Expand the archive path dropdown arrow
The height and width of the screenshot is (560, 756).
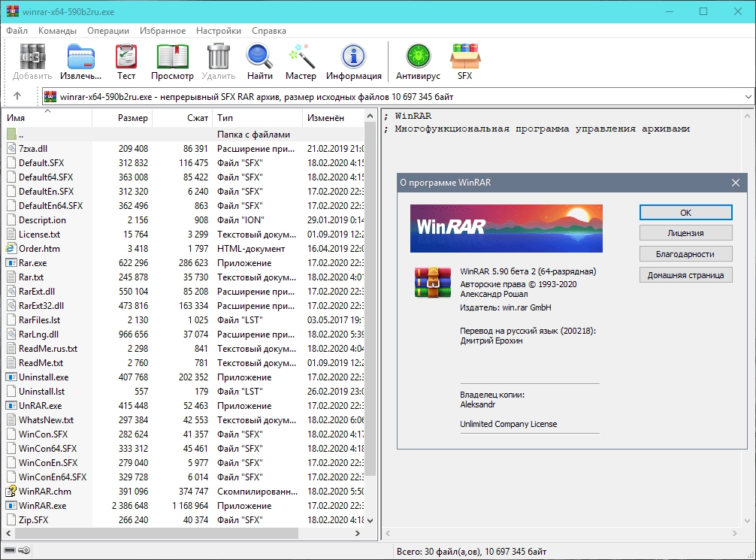point(748,96)
